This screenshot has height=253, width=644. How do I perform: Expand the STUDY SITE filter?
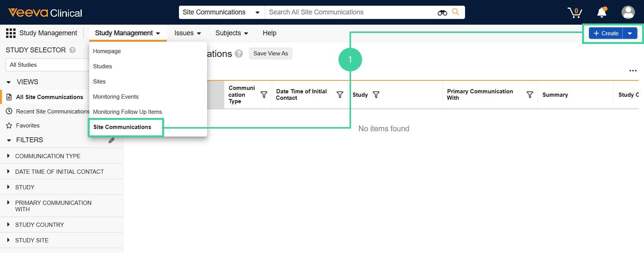click(8, 240)
